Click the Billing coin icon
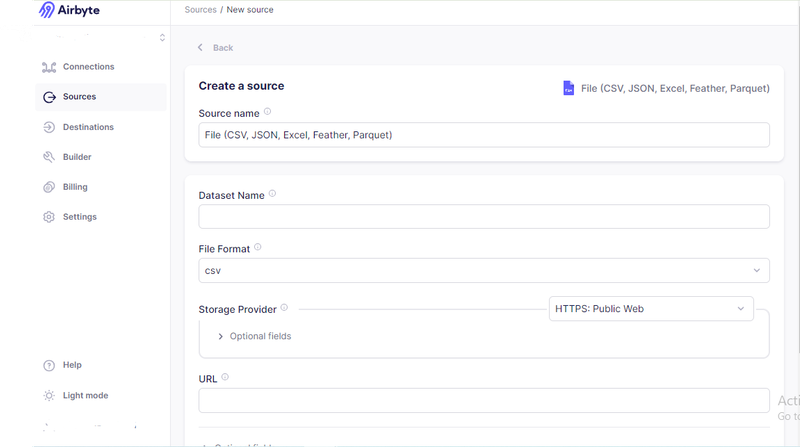The image size is (800, 447). click(x=49, y=187)
